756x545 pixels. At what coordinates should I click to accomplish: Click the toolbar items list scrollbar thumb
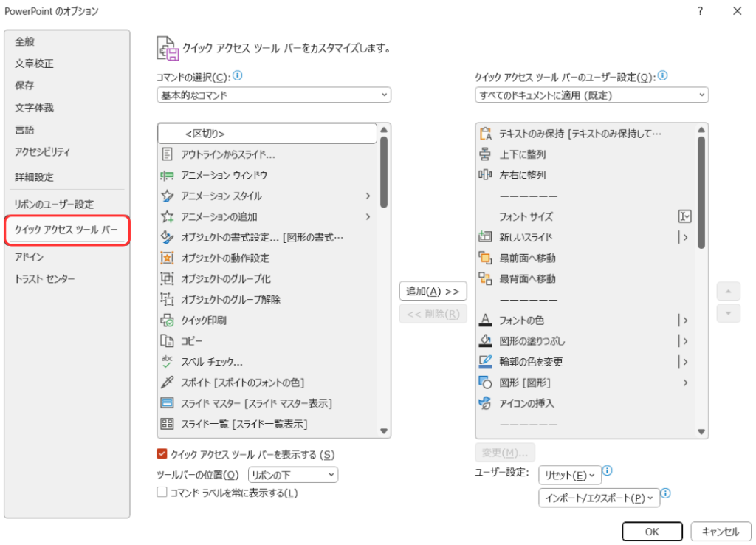click(x=701, y=193)
